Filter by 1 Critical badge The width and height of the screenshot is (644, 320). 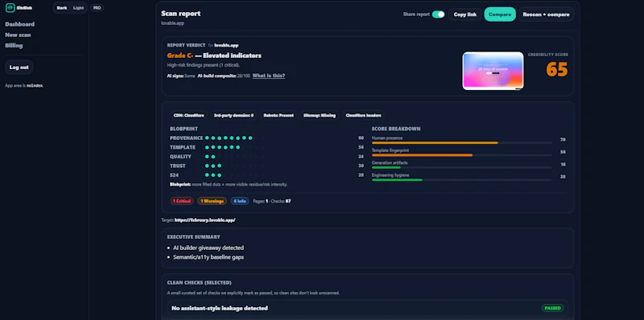coord(182,201)
